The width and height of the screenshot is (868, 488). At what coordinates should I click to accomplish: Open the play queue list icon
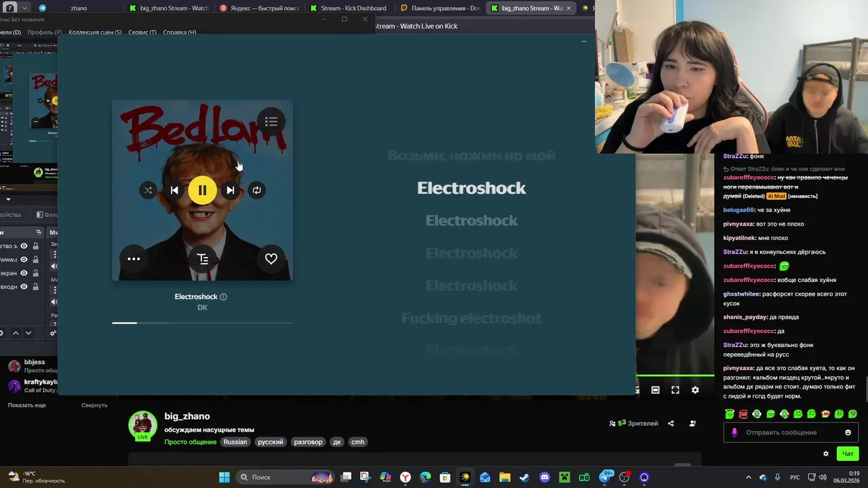coord(271,122)
